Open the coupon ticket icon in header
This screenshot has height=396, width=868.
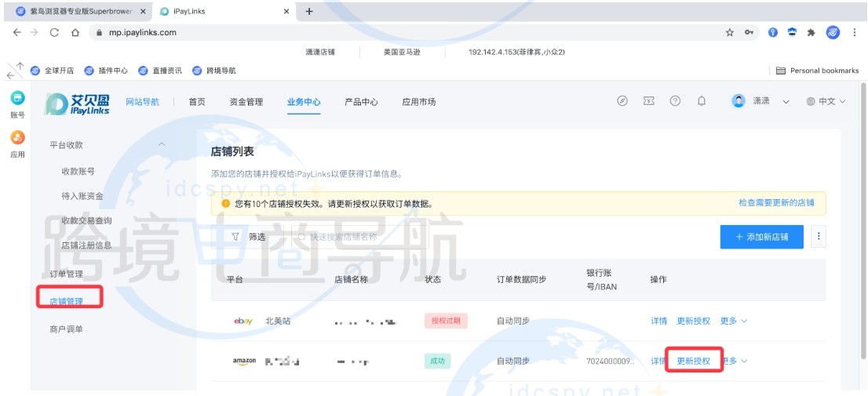[649, 101]
